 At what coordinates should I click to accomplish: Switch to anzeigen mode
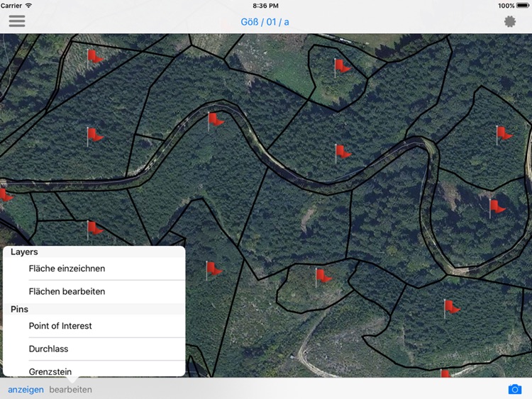pos(26,390)
